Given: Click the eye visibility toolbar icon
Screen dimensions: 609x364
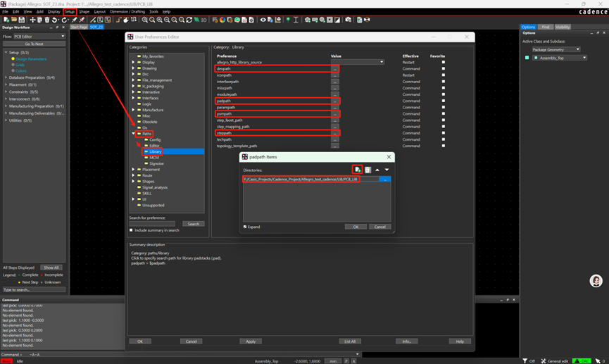Looking at the screenshot, I should point(263,20).
